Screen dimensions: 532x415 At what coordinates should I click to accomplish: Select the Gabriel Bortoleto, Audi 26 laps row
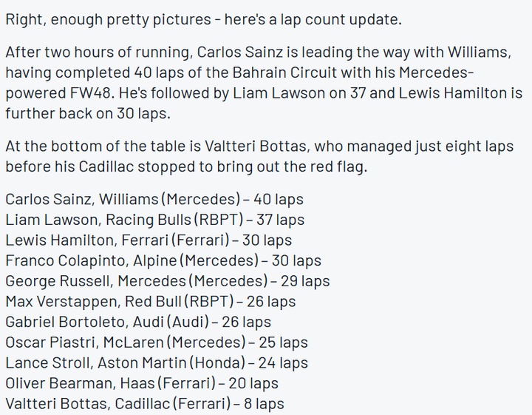[x=137, y=323]
